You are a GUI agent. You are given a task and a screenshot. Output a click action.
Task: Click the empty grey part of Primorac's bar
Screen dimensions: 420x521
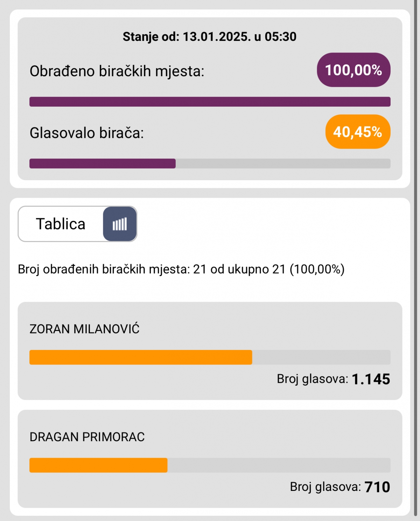(279, 465)
